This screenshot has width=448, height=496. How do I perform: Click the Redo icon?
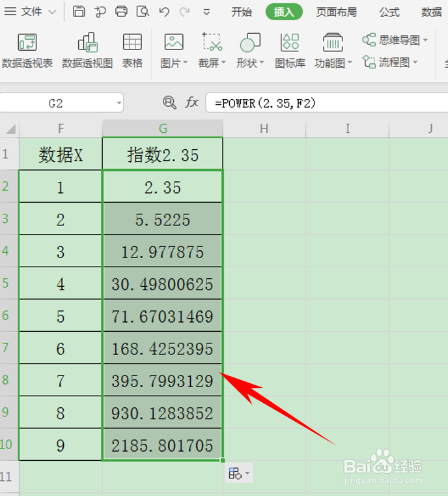click(184, 12)
